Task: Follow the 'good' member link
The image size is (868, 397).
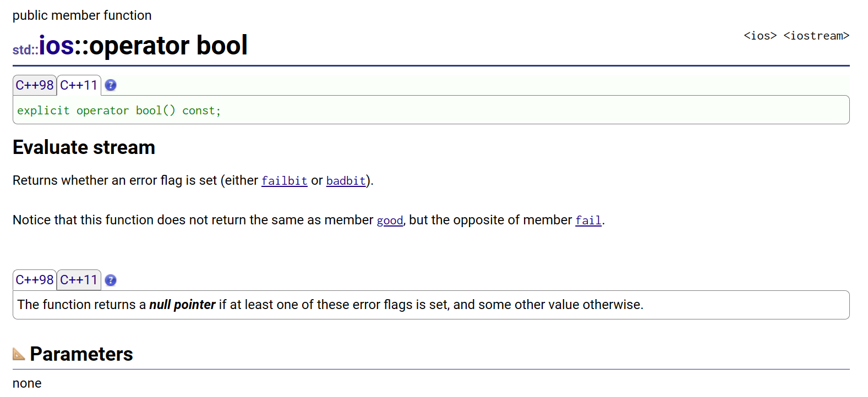Action: point(390,220)
